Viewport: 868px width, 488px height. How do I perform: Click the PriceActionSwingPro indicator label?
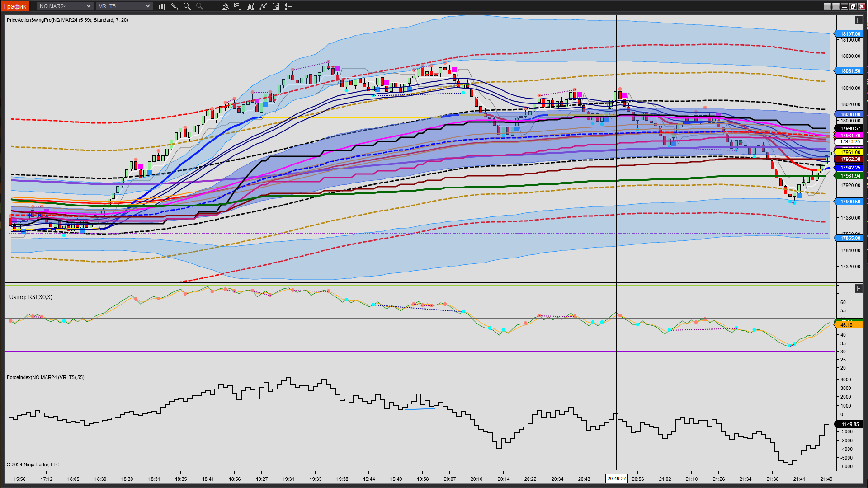[x=67, y=20]
